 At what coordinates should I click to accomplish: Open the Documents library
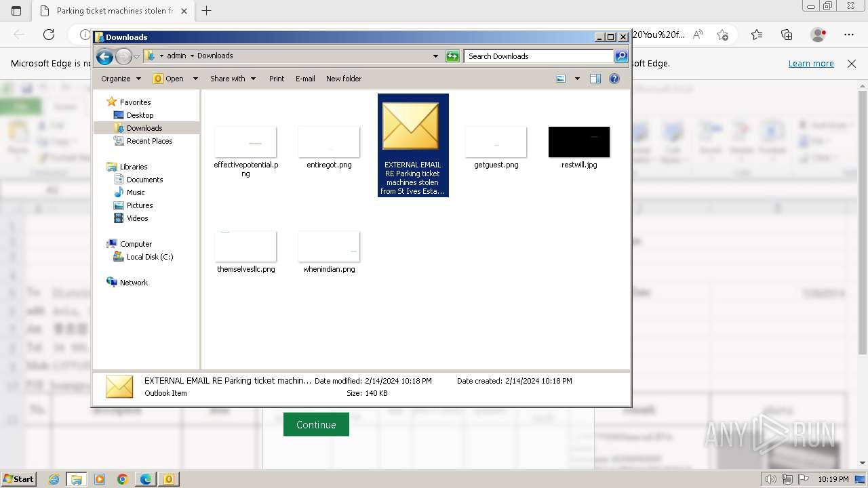point(144,180)
